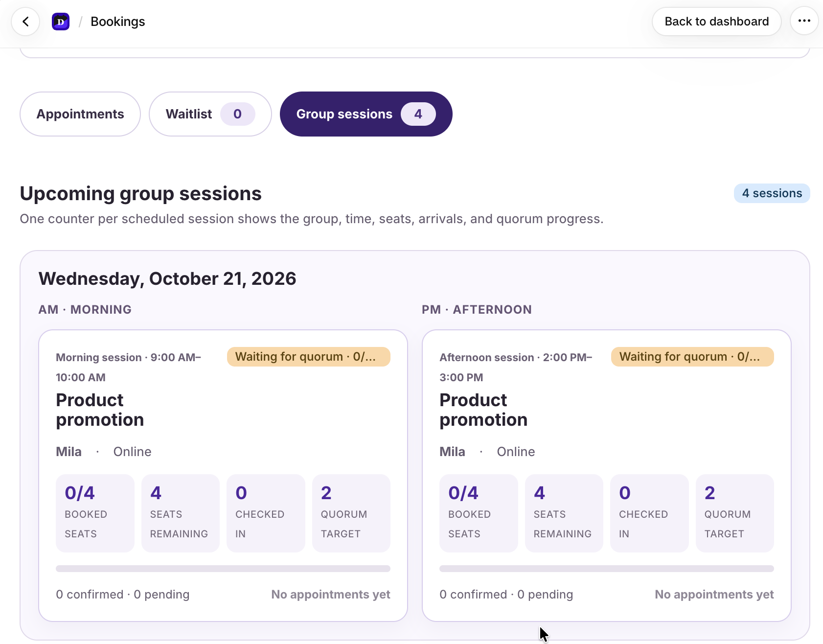This screenshot has width=823, height=644.
Task: Open the Waitlist tab
Action: tap(210, 114)
